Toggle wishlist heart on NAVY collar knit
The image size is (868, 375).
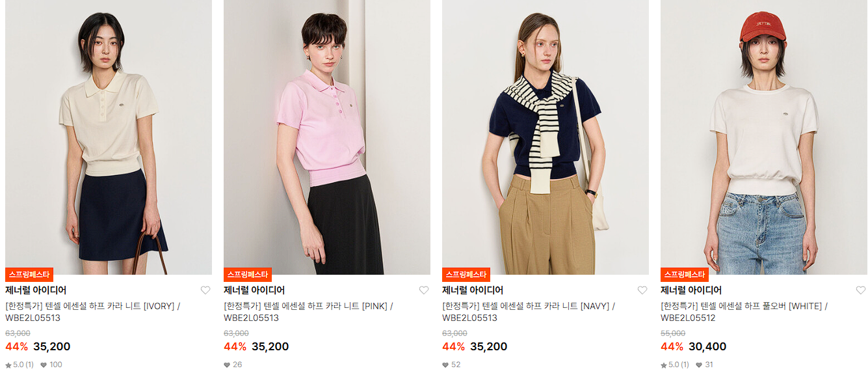[642, 290]
